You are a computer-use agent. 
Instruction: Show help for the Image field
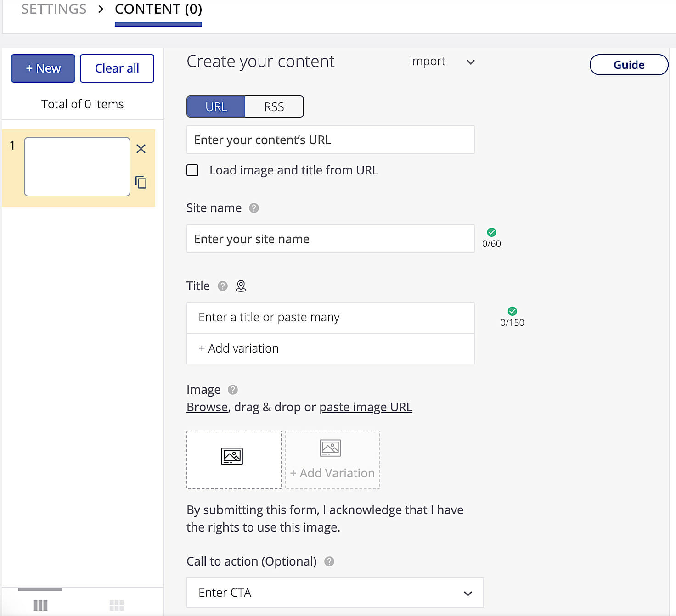tap(233, 390)
